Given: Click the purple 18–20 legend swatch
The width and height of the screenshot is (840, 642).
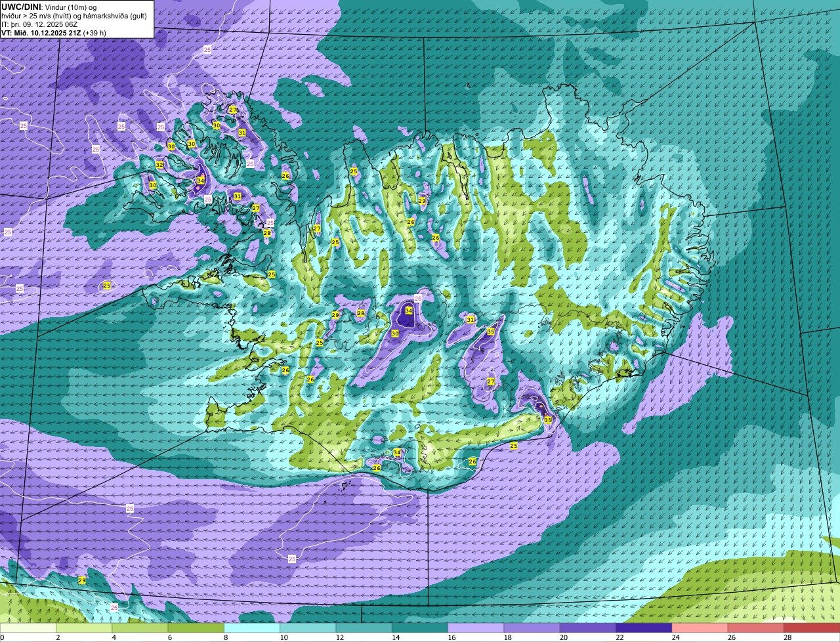Looking at the screenshot, I should [532, 628].
